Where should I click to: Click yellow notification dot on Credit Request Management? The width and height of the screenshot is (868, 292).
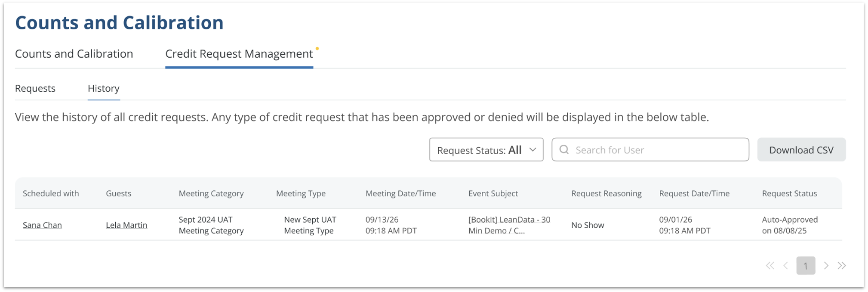tap(317, 49)
